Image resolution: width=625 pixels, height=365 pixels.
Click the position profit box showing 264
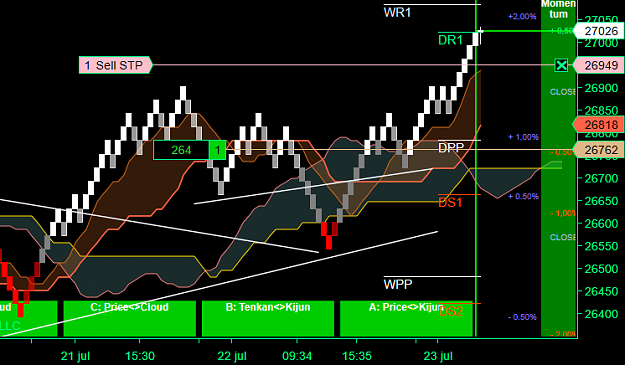pos(181,150)
